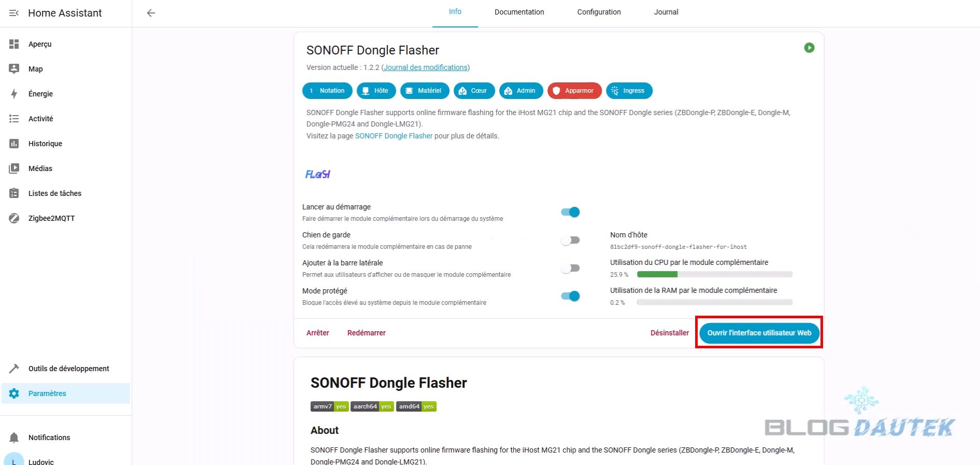Viewport: 980px width, 465px height.
Task: Open the Aperçu dashboard icon
Action: point(14,44)
